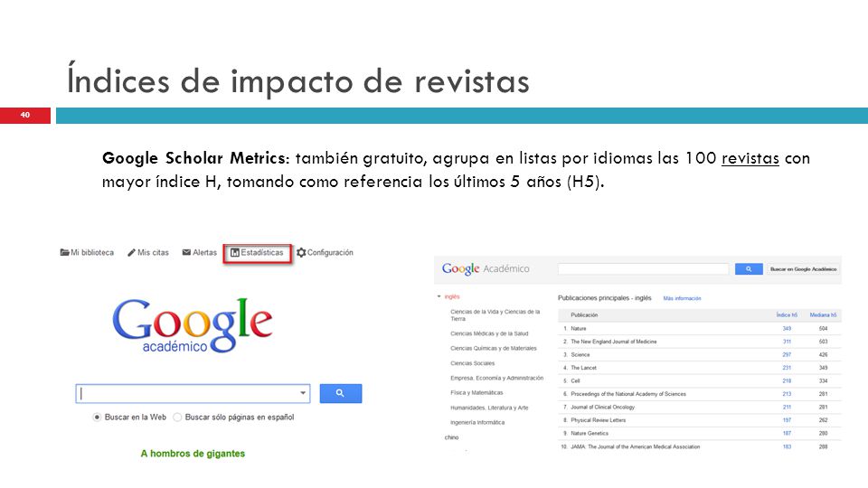Select Ciencias de la Vida y Ciencias de la Tierra

495,315
